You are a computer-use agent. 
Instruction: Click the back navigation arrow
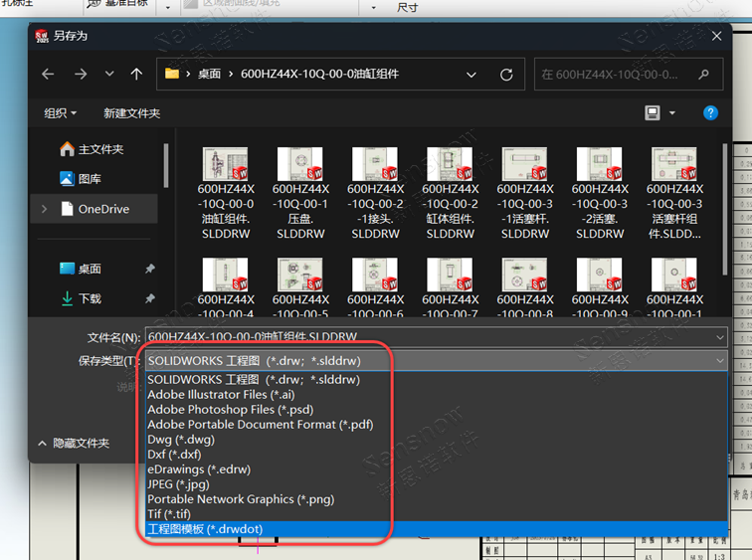[x=48, y=75]
